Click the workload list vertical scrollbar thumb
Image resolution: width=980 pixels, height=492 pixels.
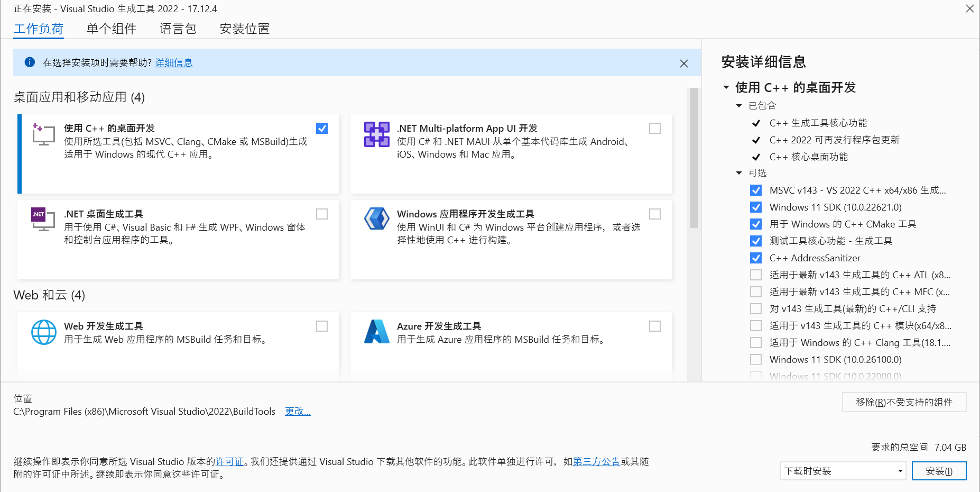694,158
